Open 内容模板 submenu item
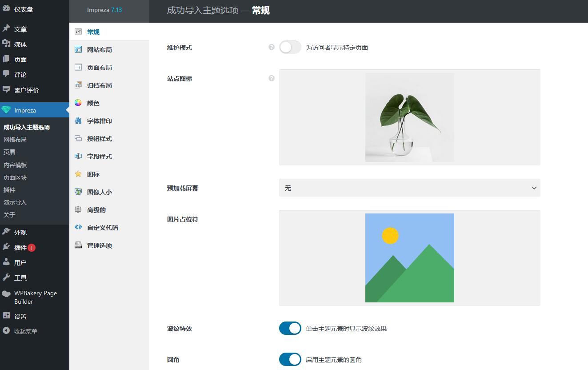 click(15, 165)
